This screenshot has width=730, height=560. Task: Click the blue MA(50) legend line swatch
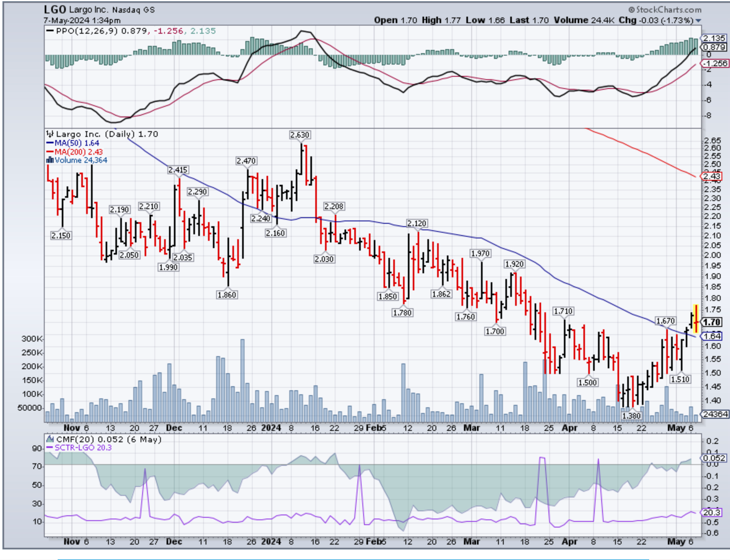(50, 143)
